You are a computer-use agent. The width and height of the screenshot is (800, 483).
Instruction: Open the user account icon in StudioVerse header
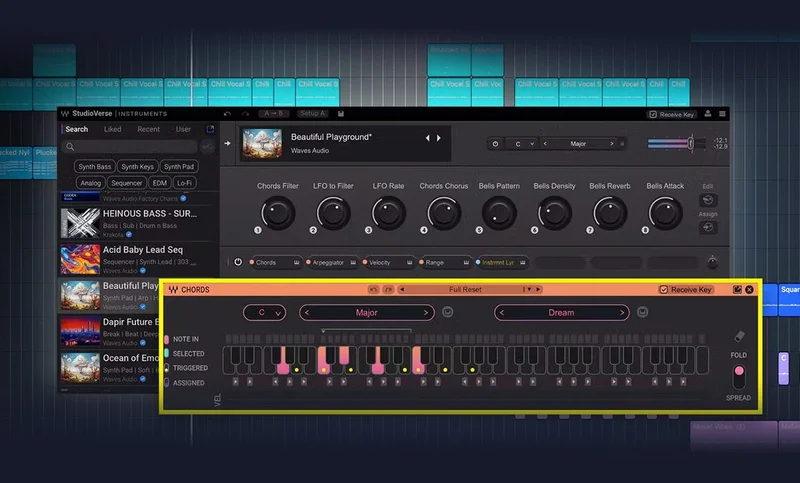pyautogui.click(x=708, y=114)
